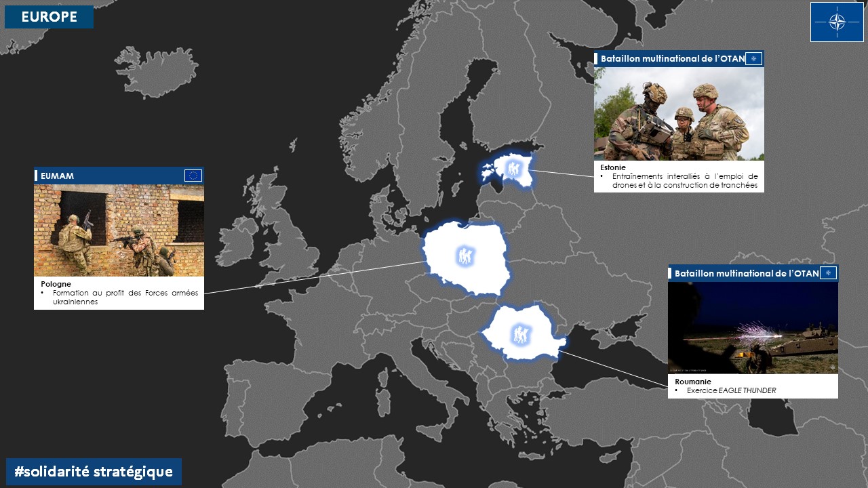Screen dimensions: 868x488
Task: Select the soldiers icon on Poland
Action: pyautogui.click(x=465, y=256)
